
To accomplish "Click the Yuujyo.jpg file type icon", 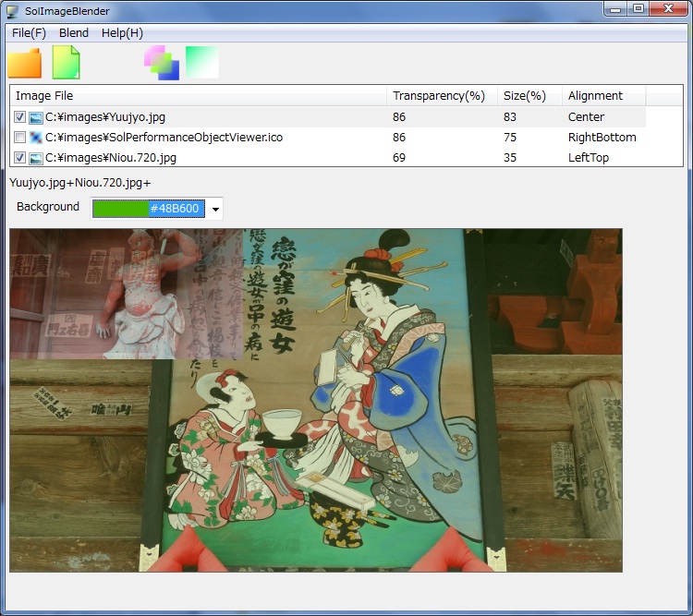I will click(x=36, y=117).
